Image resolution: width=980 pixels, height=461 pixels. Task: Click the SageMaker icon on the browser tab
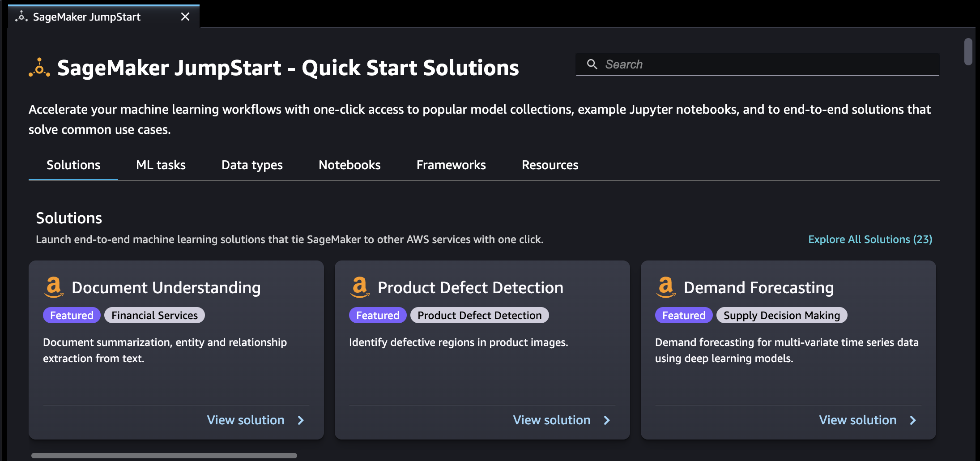(21, 16)
